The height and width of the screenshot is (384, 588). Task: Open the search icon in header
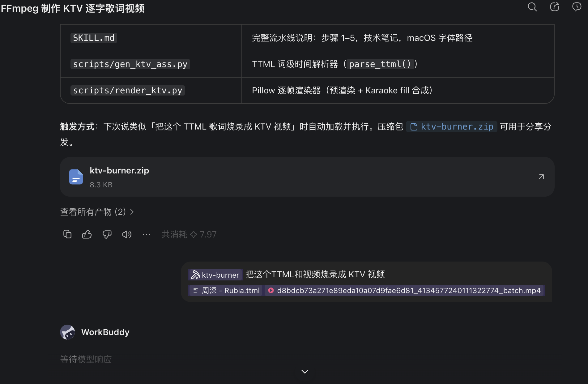coord(532,7)
